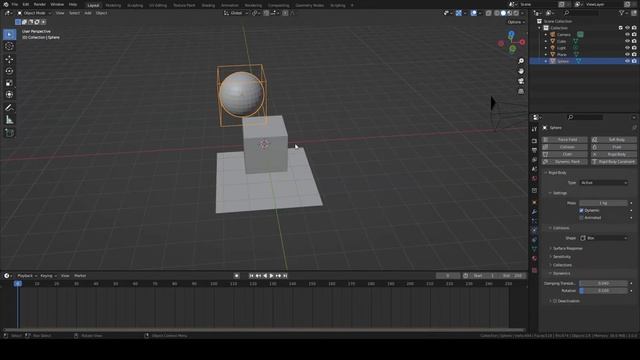Open the Object Mode dropdown
640x360 pixels.
pyautogui.click(x=34, y=13)
